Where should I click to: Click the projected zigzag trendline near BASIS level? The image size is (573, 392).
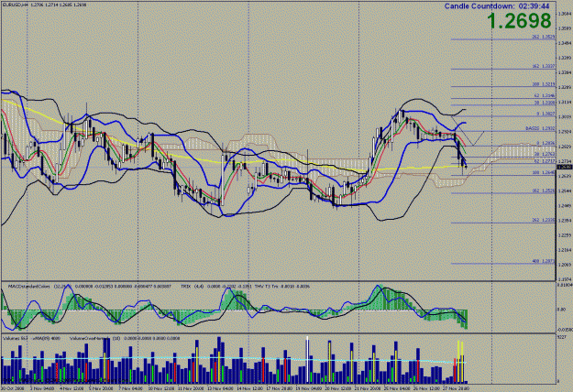point(468,131)
